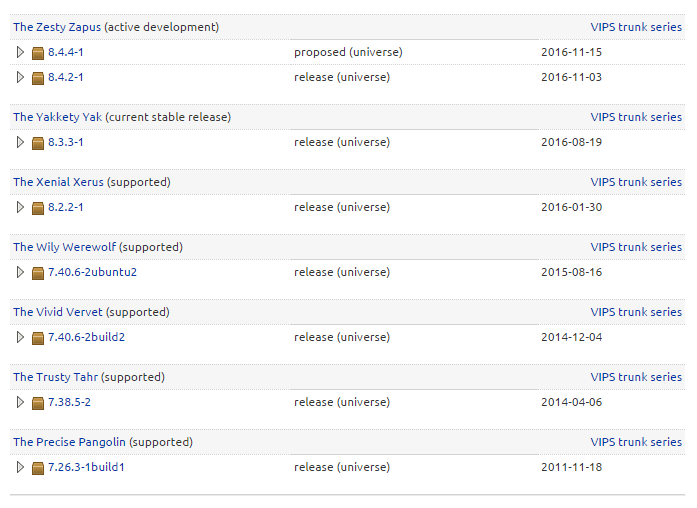Open VIPS trunk series link for Precise Pangolin
697x508 pixels.
tap(636, 442)
